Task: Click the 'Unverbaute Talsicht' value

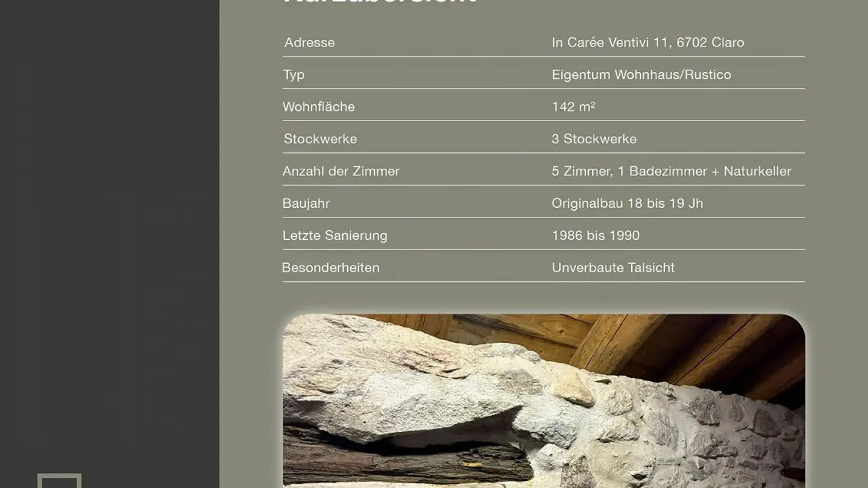Action: click(613, 267)
